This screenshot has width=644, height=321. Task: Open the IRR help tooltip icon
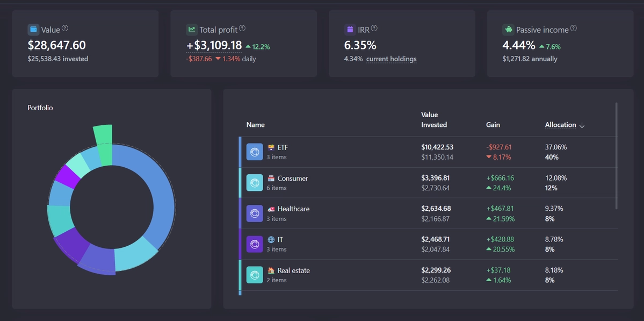(374, 28)
